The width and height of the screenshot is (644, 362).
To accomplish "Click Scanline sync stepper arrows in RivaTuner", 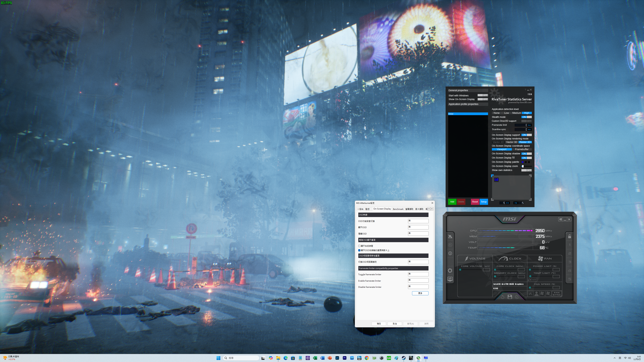I will click(529, 129).
